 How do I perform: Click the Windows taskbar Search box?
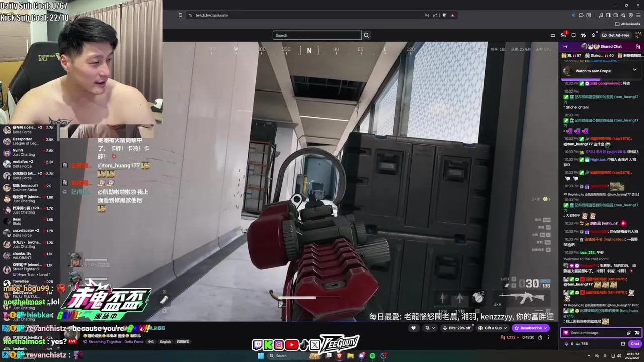tap(294, 356)
